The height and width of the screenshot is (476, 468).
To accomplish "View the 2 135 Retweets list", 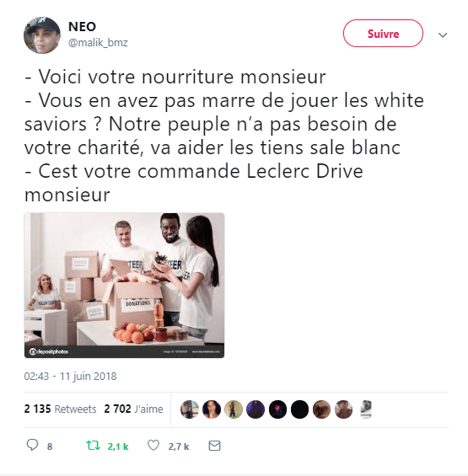I will pyautogui.click(x=60, y=409).
